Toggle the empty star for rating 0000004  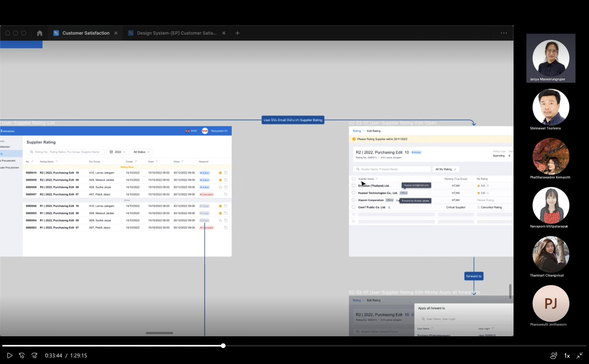[x=220, y=220]
